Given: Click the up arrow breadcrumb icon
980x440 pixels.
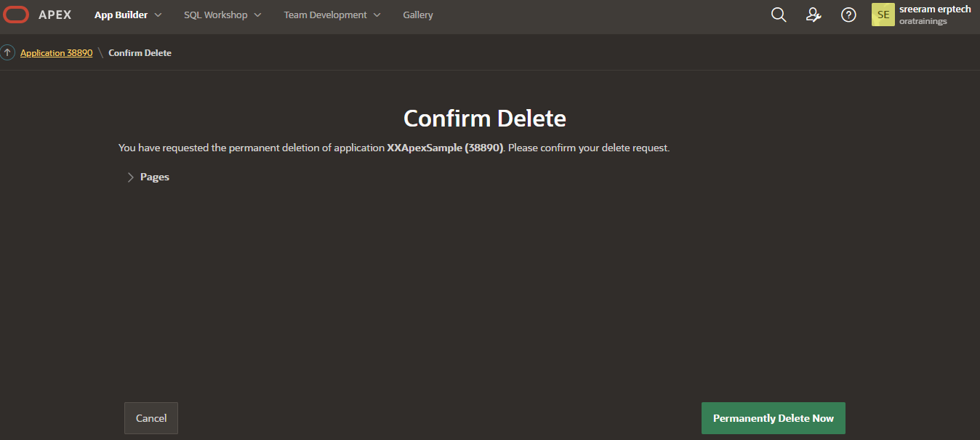Looking at the screenshot, I should 8,53.
